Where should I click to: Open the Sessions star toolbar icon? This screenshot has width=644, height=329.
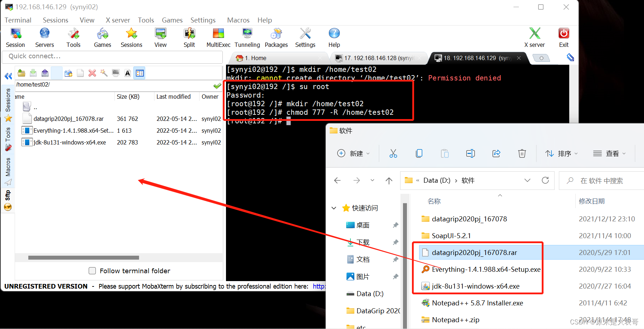pyautogui.click(x=132, y=38)
